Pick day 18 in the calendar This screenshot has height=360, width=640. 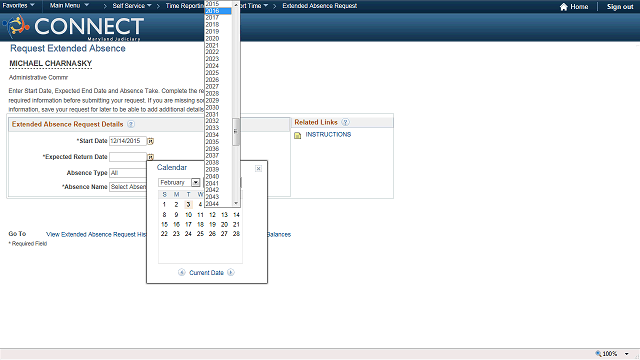tap(200, 224)
